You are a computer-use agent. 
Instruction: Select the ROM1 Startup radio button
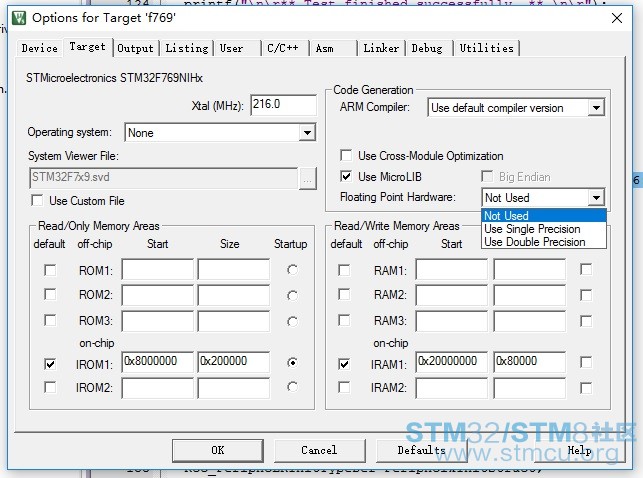[292, 270]
